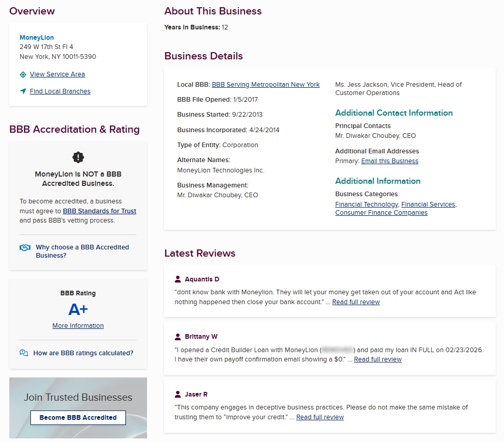
Task: Open the MoneyLion business name link
Action: (37, 38)
